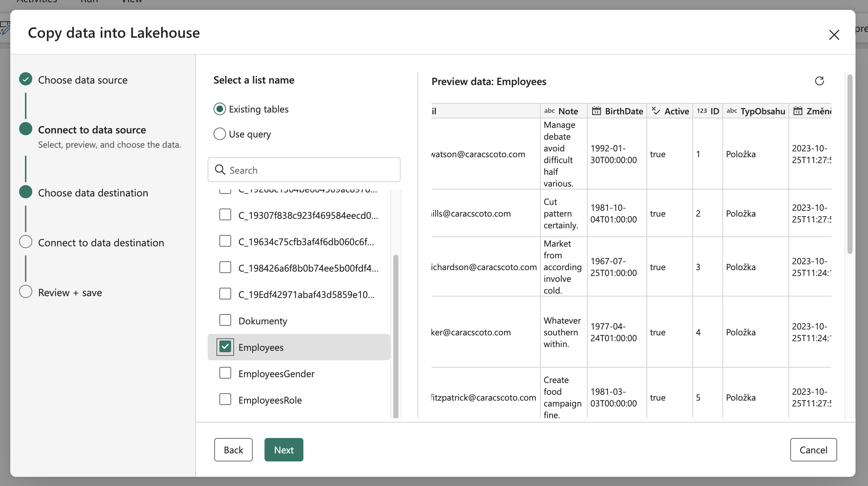Image resolution: width=868 pixels, height=486 pixels.
Task: Click the Connect to data destination step circle
Action: (x=26, y=242)
